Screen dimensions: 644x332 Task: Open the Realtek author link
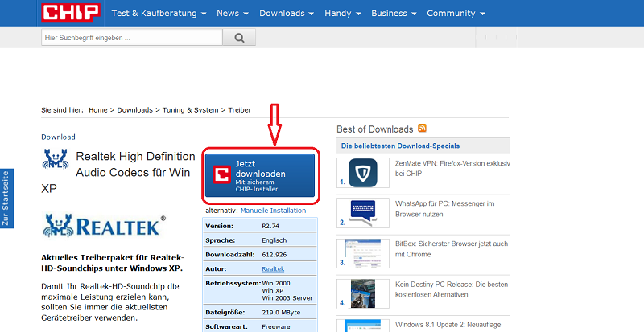(273, 268)
